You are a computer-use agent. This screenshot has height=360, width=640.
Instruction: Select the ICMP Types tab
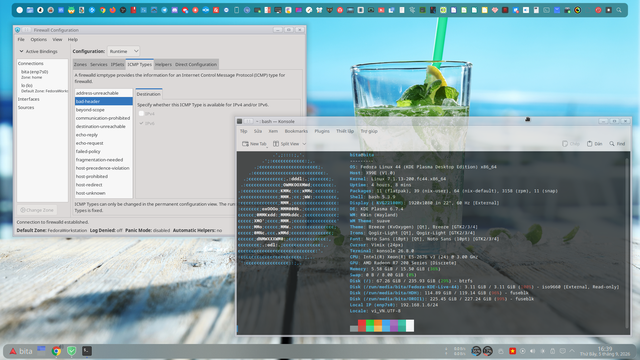pyautogui.click(x=139, y=64)
